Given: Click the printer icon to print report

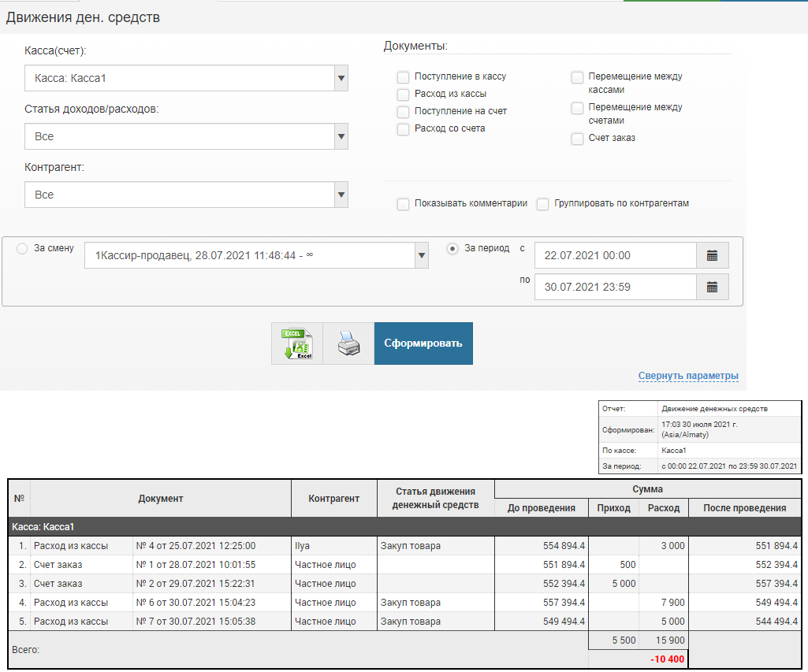Looking at the screenshot, I should [348, 343].
